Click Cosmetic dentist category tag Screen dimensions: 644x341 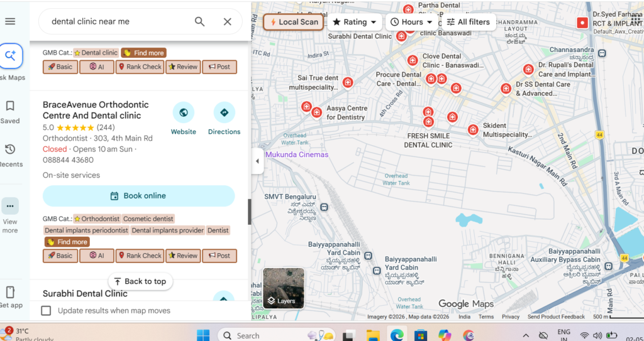tap(148, 219)
